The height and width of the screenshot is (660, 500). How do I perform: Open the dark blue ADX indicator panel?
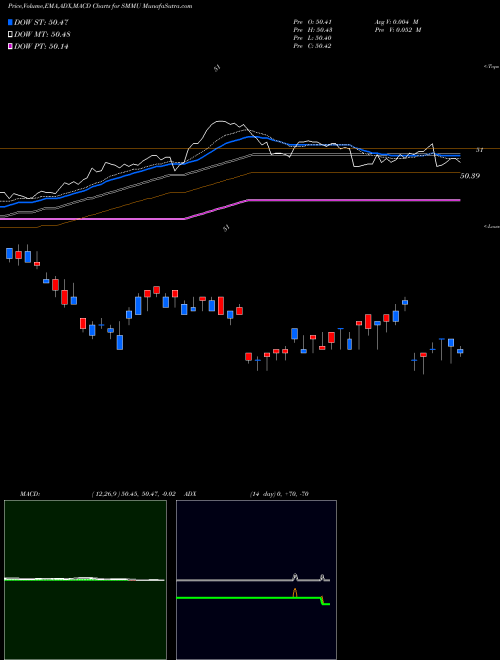click(256, 580)
